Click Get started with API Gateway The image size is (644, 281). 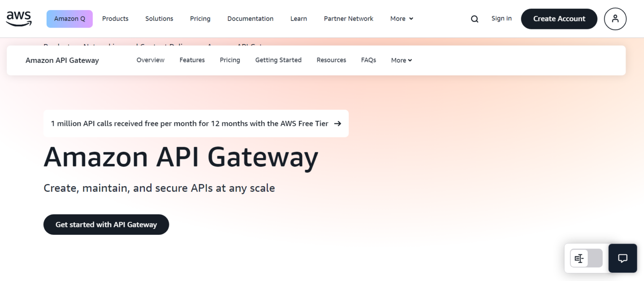point(106,224)
